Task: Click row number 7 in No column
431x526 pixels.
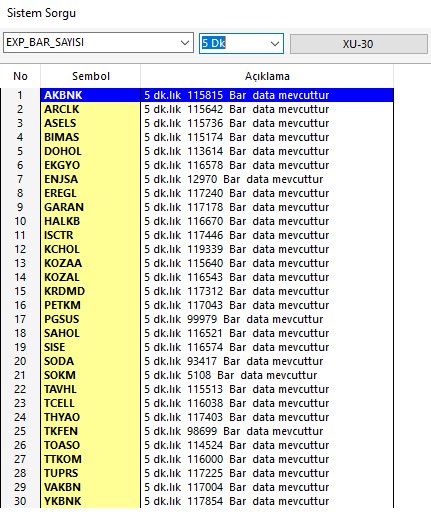Action: click(20, 179)
